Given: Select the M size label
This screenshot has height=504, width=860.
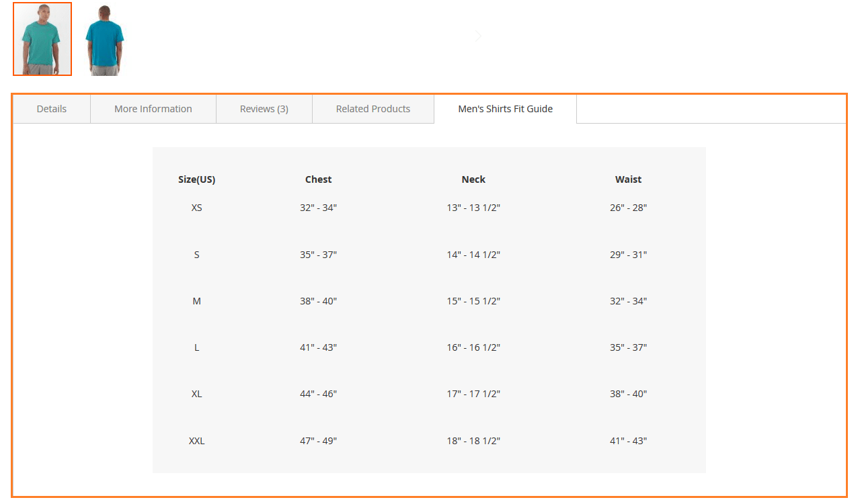Looking at the screenshot, I should (x=197, y=301).
